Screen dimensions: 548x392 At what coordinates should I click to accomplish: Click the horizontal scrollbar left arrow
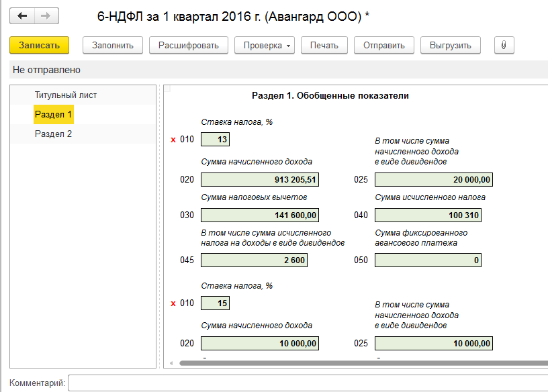pos(171,363)
